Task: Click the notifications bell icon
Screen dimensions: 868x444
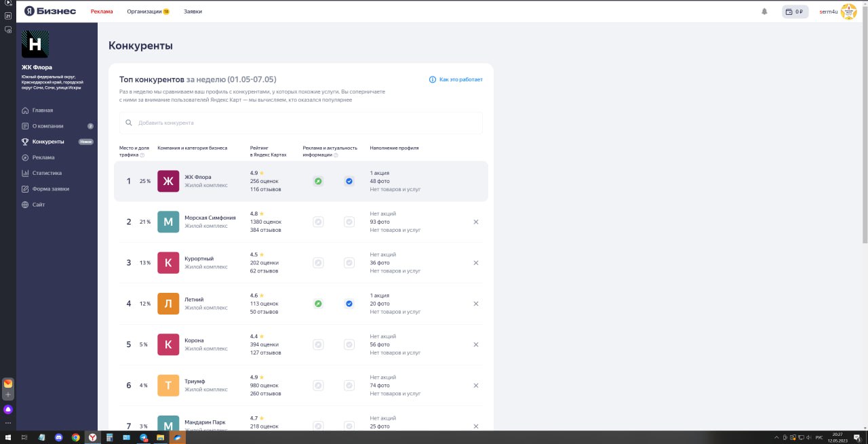Action: click(x=765, y=12)
